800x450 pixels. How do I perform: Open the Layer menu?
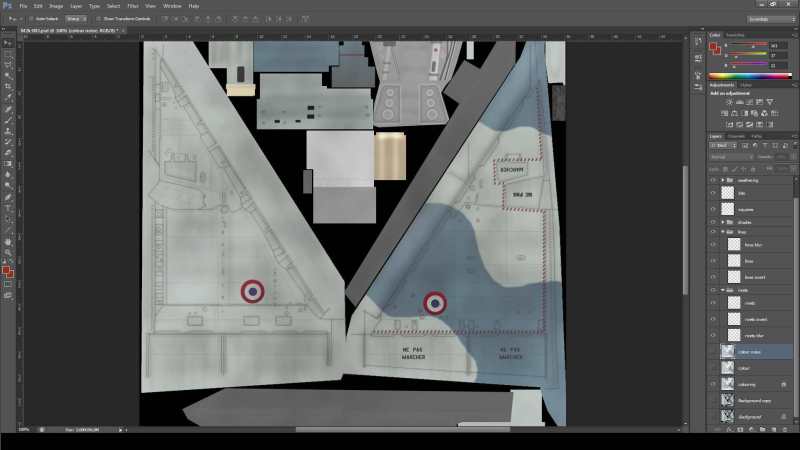coord(76,6)
